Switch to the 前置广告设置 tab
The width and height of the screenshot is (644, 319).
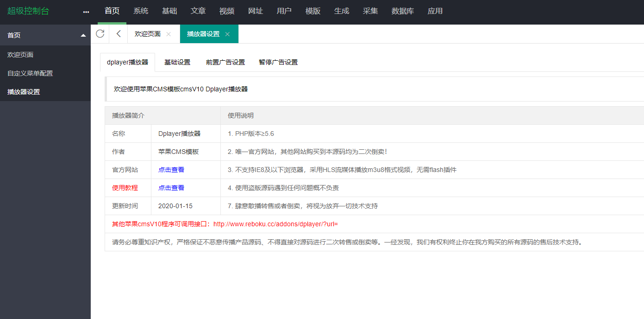point(225,62)
